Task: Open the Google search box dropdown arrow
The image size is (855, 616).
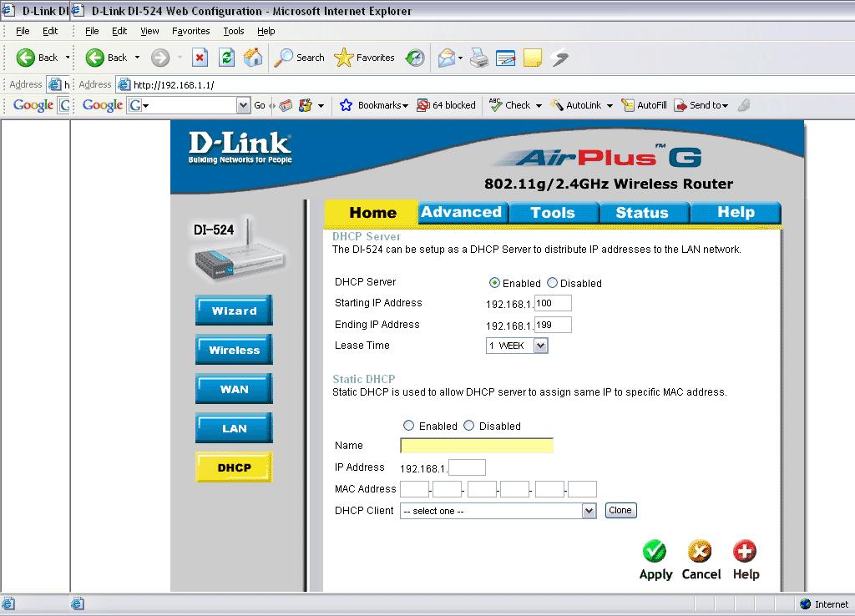Action: click(243, 105)
